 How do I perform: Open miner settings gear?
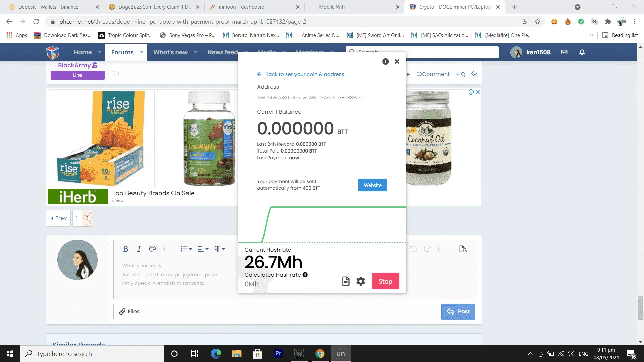[x=361, y=281]
